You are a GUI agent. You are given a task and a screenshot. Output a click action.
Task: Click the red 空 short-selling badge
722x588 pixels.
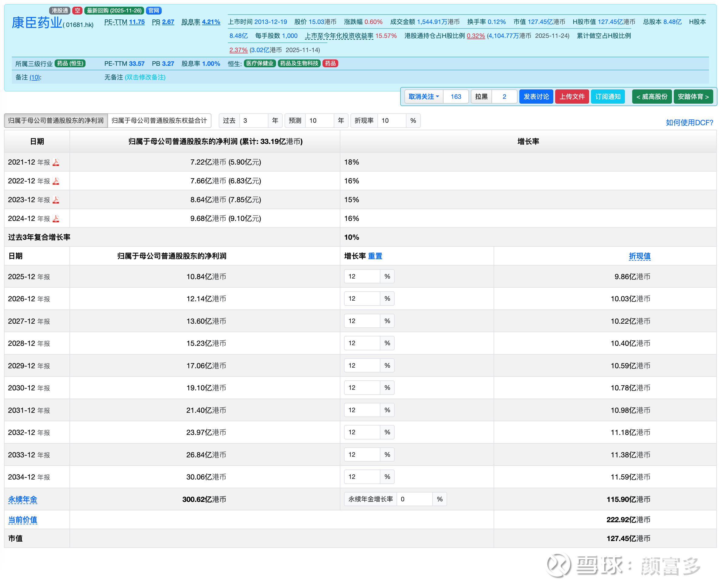pyautogui.click(x=77, y=11)
